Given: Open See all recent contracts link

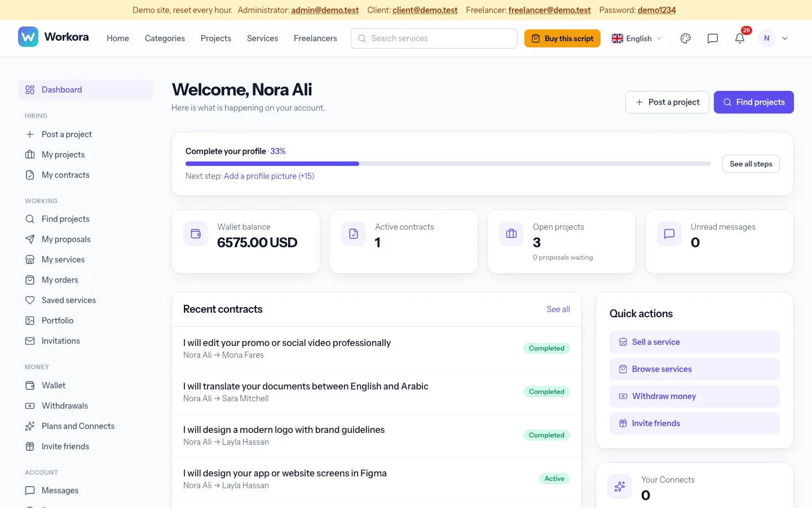Looking at the screenshot, I should [558, 309].
